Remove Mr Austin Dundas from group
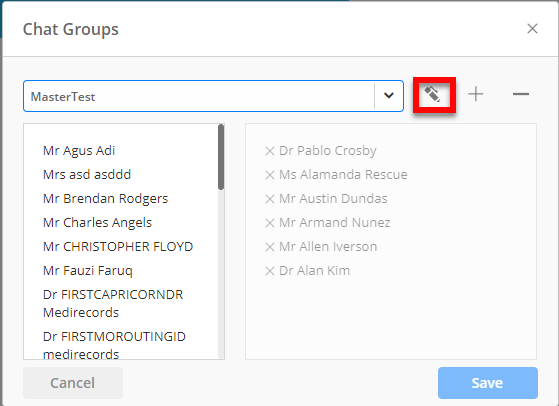This screenshot has height=406, width=559. [270, 199]
